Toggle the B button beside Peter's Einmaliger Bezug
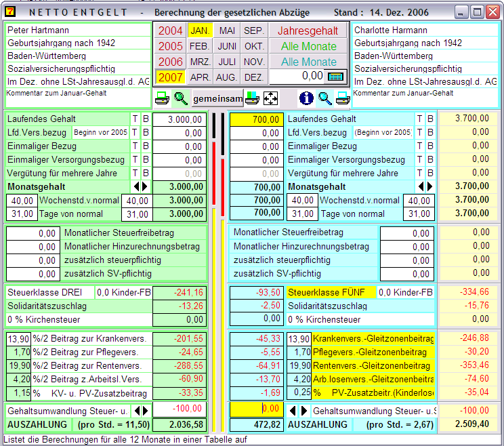 click(x=145, y=146)
